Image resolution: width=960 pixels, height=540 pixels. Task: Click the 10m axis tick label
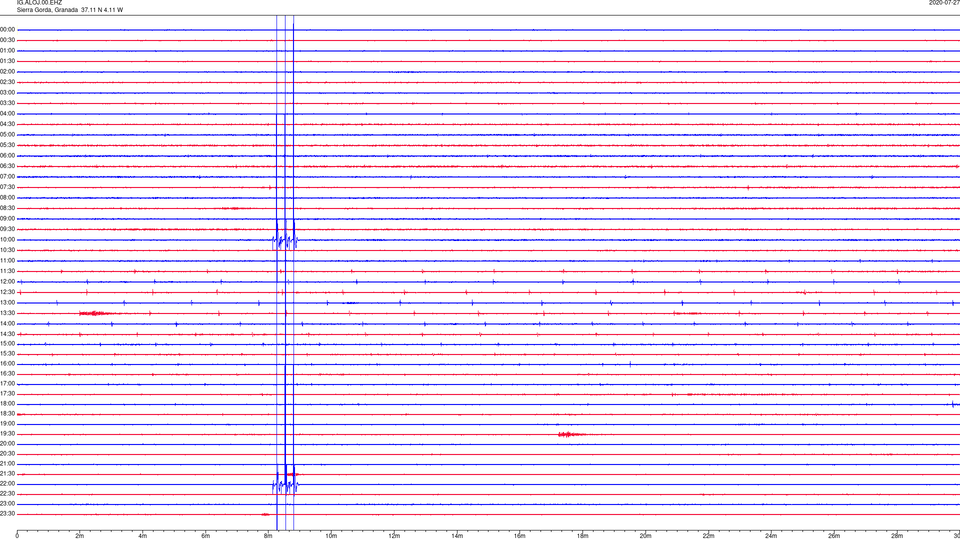(x=331, y=536)
